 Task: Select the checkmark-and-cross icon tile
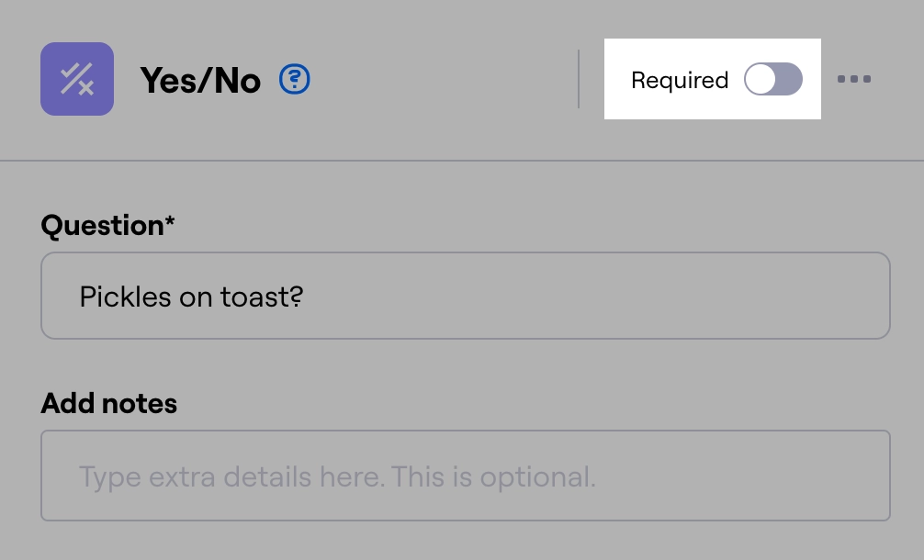click(77, 79)
